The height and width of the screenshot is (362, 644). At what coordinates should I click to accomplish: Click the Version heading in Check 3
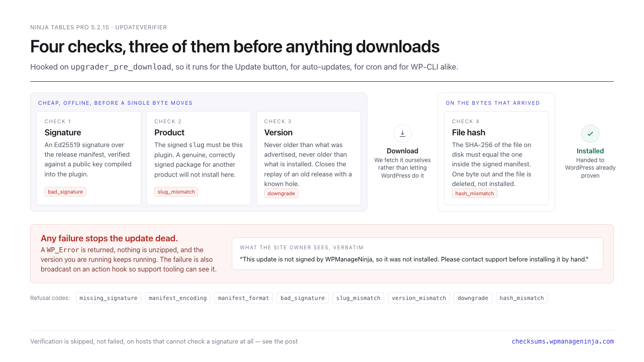[278, 132]
